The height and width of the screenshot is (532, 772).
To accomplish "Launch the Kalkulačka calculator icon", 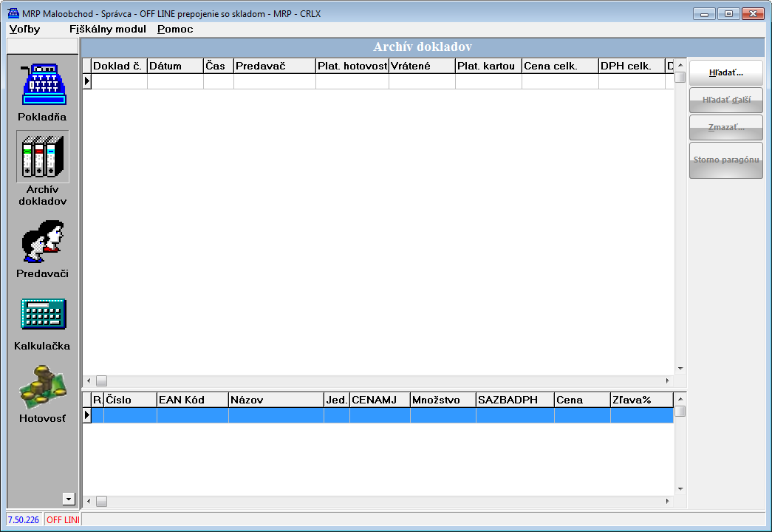I will coord(43,315).
